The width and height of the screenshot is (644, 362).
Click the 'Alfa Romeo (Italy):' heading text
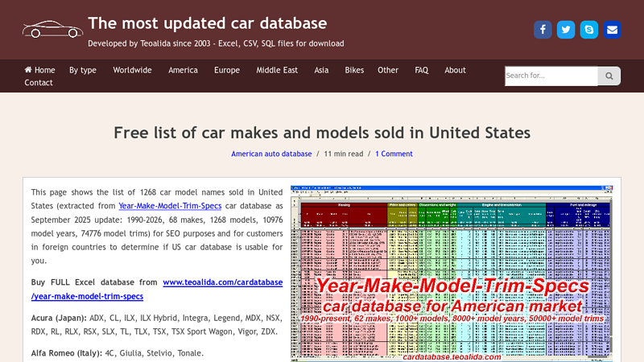tap(67, 353)
